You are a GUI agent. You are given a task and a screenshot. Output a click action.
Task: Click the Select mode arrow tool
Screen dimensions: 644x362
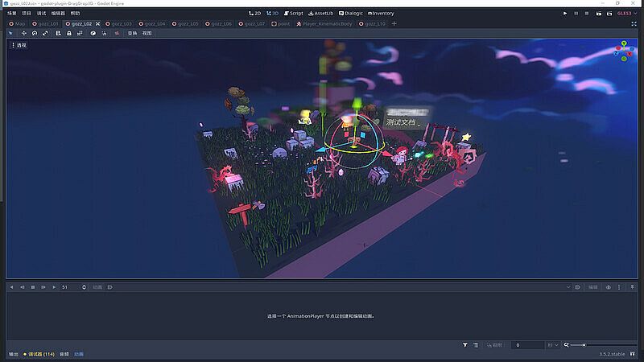pyautogui.click(x=10, y=33)
